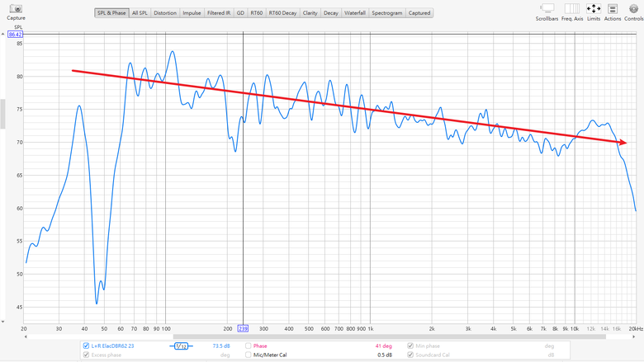Toggle Scrollbars display icon

pos(547,8)
